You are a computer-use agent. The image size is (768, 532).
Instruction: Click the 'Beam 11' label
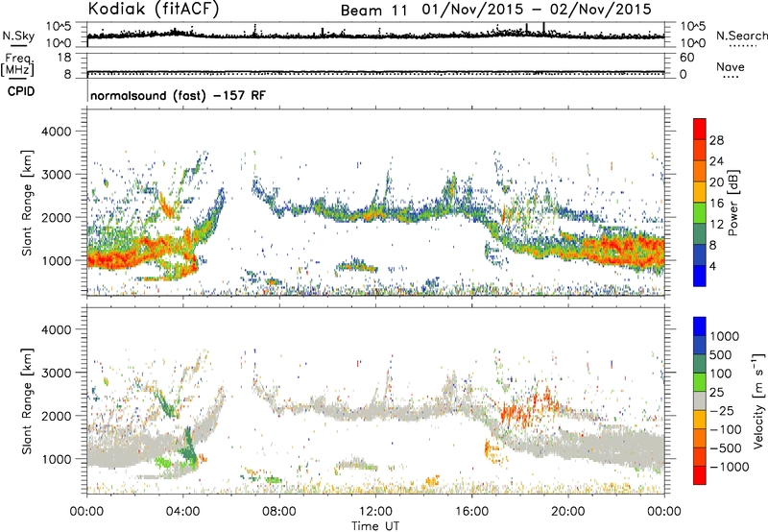[373, 11]
